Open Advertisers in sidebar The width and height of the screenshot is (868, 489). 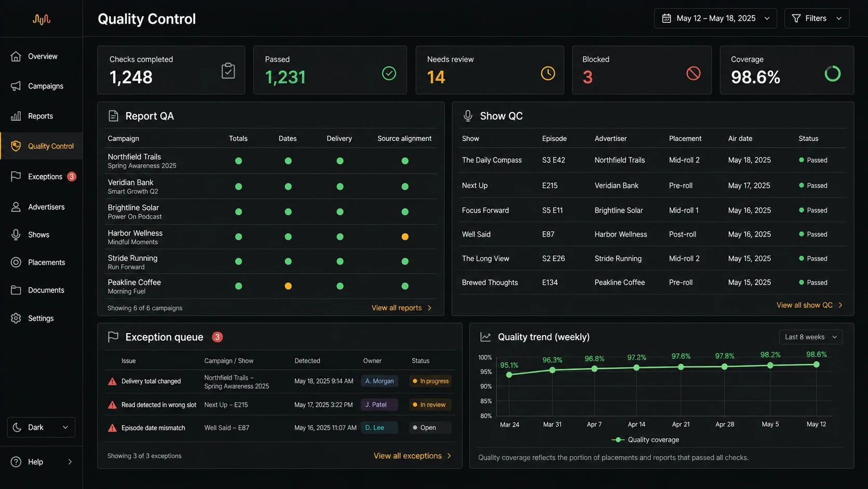tap(41, 207)
